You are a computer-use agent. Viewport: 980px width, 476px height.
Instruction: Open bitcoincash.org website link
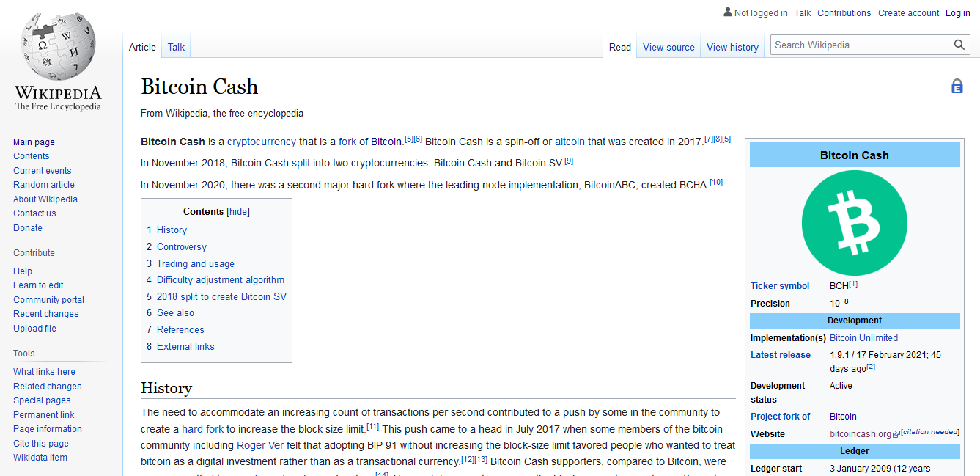(x=861, y=434)
